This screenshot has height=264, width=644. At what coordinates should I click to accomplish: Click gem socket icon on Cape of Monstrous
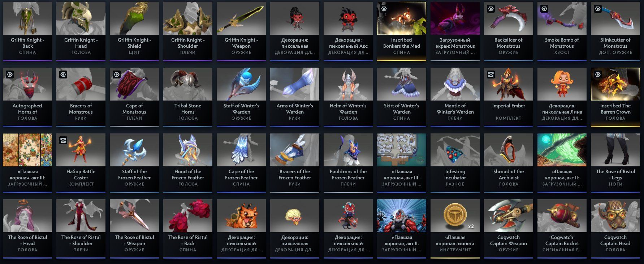click(x=117, y=74)
